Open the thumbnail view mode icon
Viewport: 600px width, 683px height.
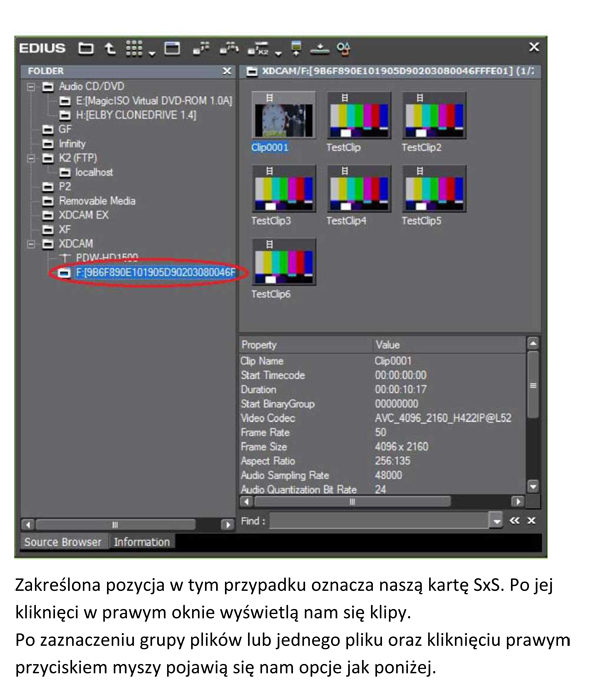coord(133,47)
